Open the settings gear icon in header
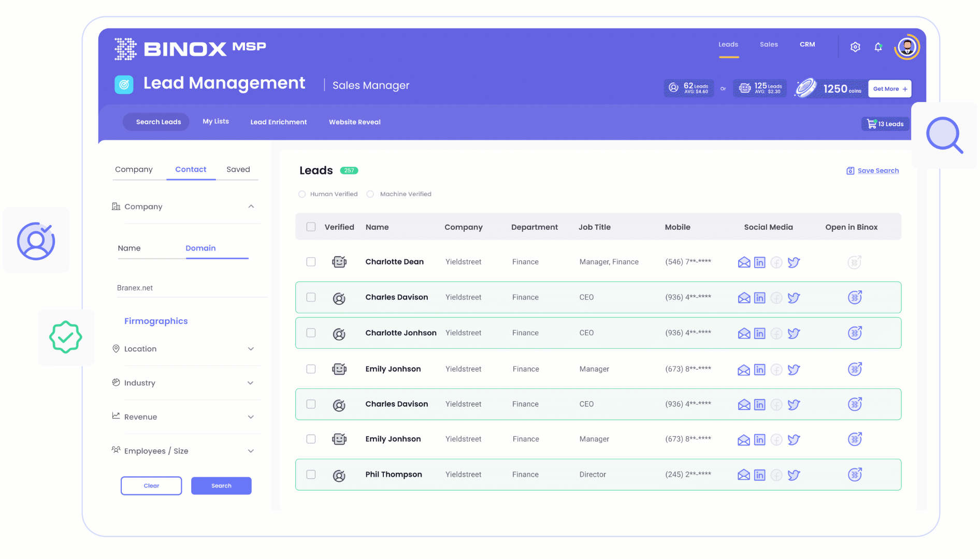The image size is (980, 559). click(x=855, y=47)
